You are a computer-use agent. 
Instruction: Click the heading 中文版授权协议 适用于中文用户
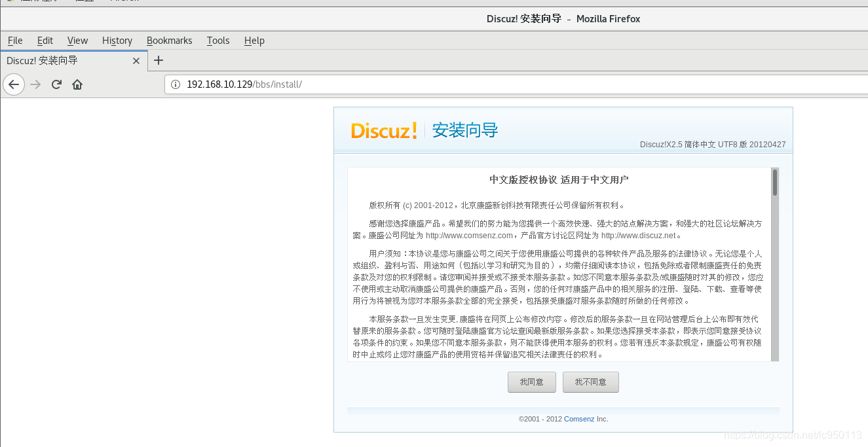point(559,180)
